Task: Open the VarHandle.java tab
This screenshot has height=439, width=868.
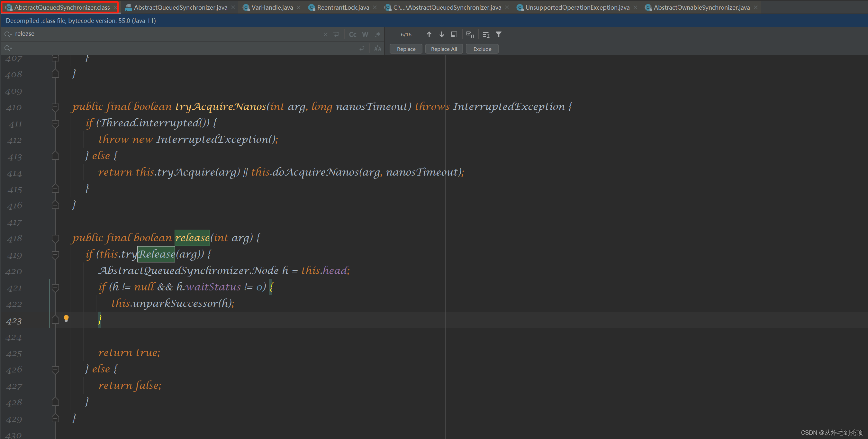Action: pos(271,7)
